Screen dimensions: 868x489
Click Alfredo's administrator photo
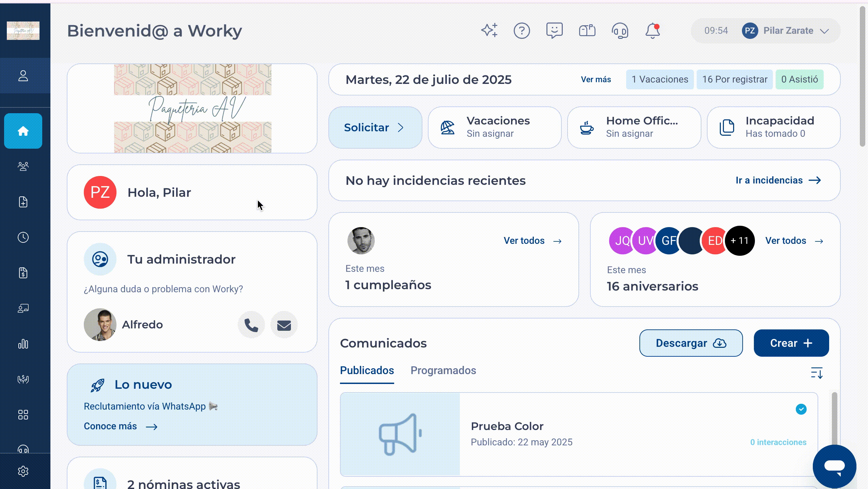coord(100,325)
